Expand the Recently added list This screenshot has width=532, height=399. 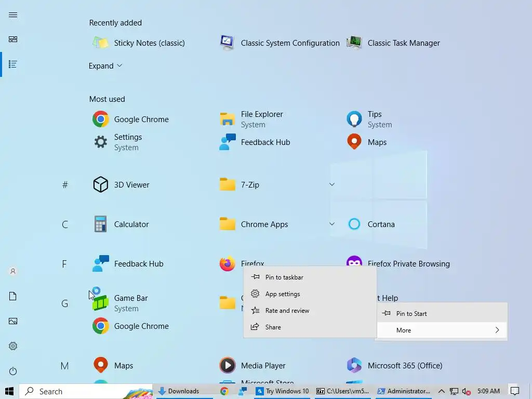[105, 66]
